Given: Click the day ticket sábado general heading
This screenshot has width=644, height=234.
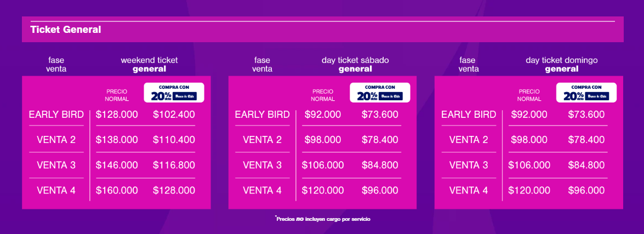Looking at the screenshot, I should [x=355, y=65].
